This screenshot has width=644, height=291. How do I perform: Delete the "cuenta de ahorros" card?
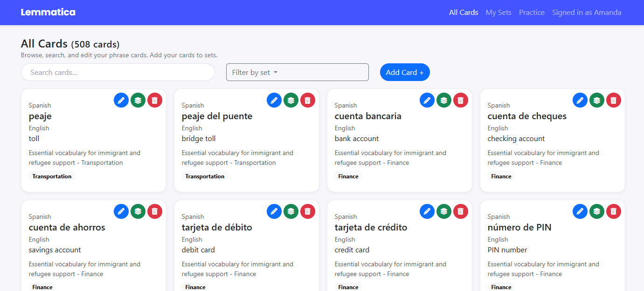(x=155, y=211)
